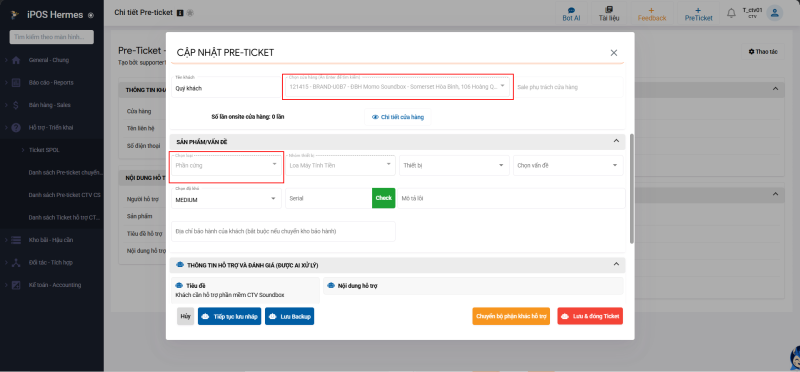The image size is (800, 372).
Task: Collapse Thông tin hỗ trợ và đánh giá section
Action: pos(616,264)
